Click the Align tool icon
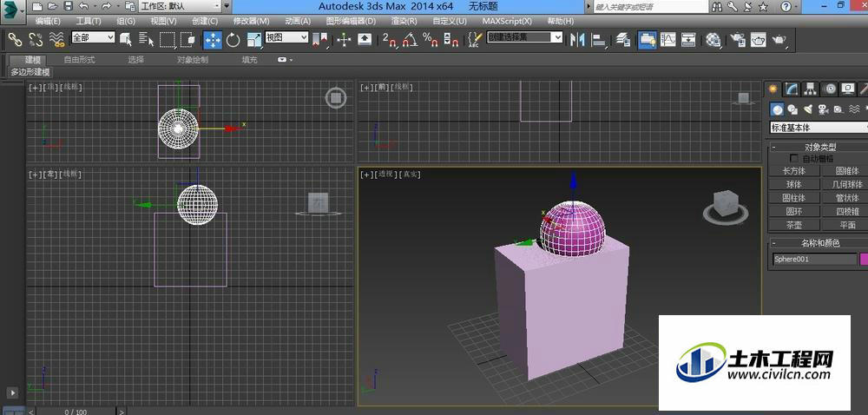The image size is (868, 415). pyautogui.click(x=599, y=39)
